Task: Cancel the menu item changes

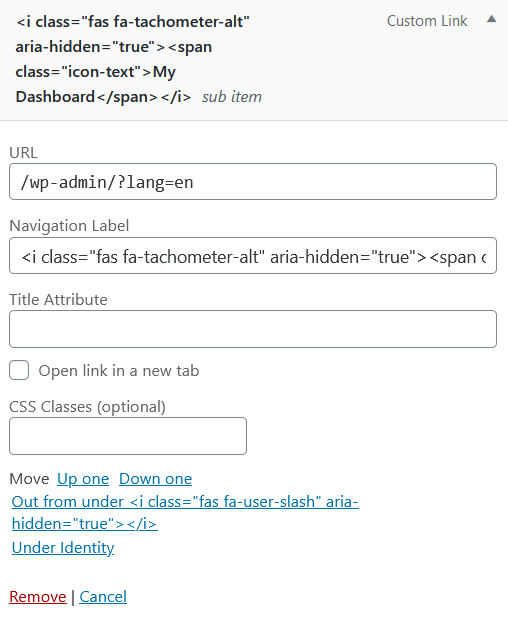Action: (x=103, y=597)
